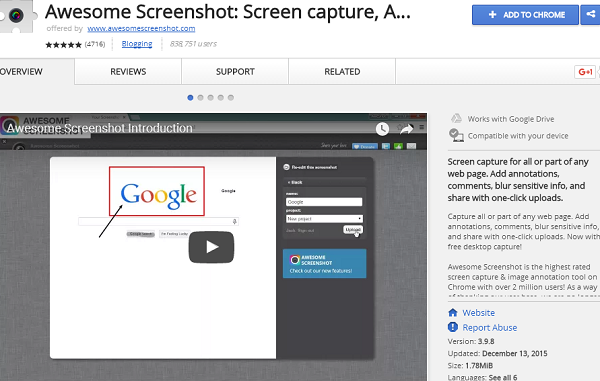Click the Awesome Screenshot Introduction video title
The width and height of the screenshot is (600, 381).
99,128
